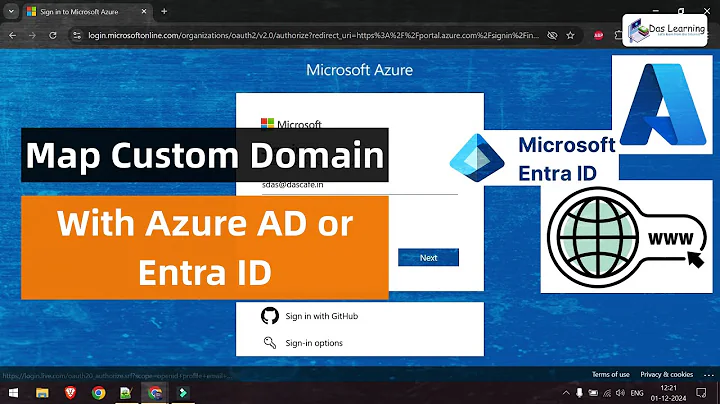This screenshot has width=720, height=404.
Task: Open the notification center icon
Action: click(701, 393)
